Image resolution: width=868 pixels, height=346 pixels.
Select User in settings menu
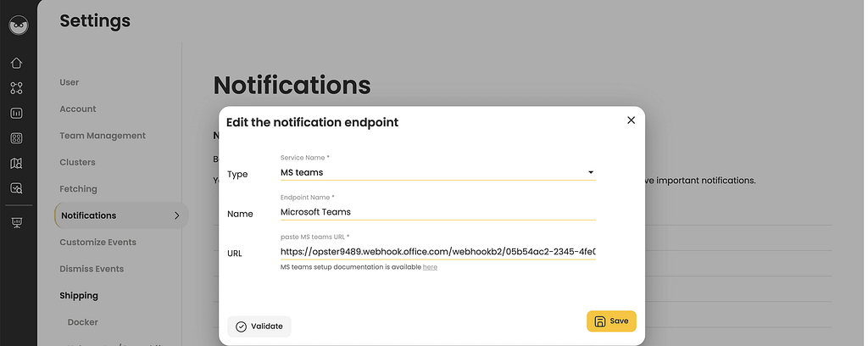(x=70, y=82)
